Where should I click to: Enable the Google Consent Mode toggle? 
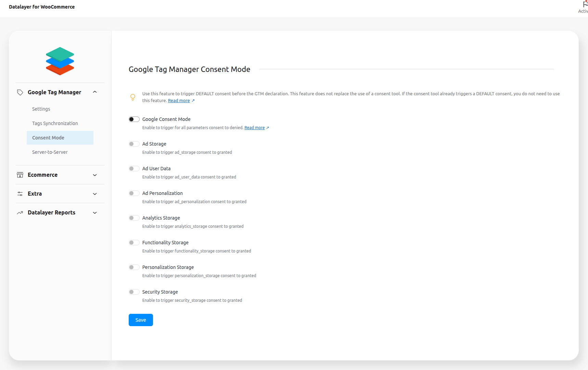[x=134, y=119]
